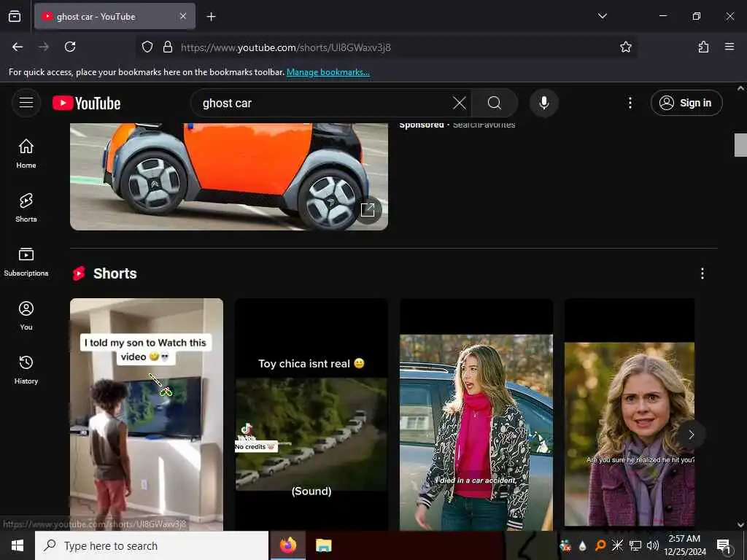Click the scrollbar down arrow
This screenshot has width=747, height=560.
click(x=740, y=525)
